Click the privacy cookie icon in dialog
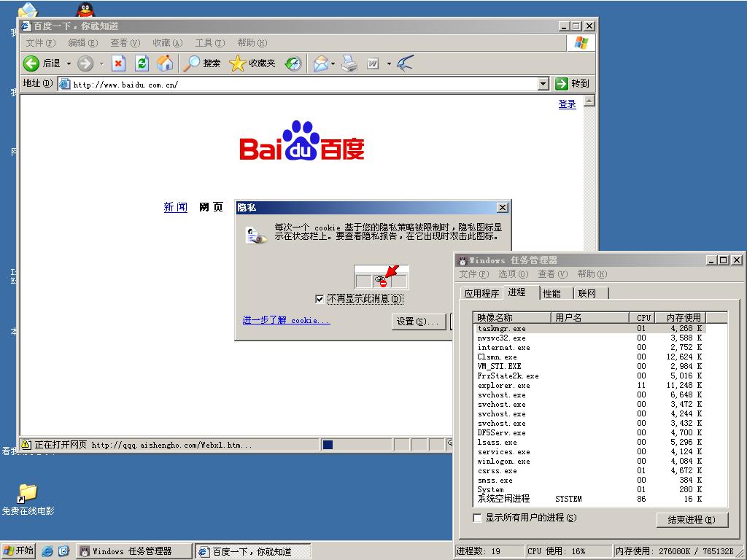The width and height of the screenshot is (747, 560). coord(255,236)
